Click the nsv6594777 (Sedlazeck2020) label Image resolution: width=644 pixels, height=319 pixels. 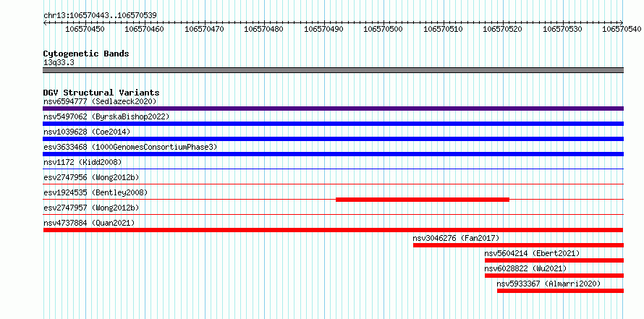coord(100,101)
